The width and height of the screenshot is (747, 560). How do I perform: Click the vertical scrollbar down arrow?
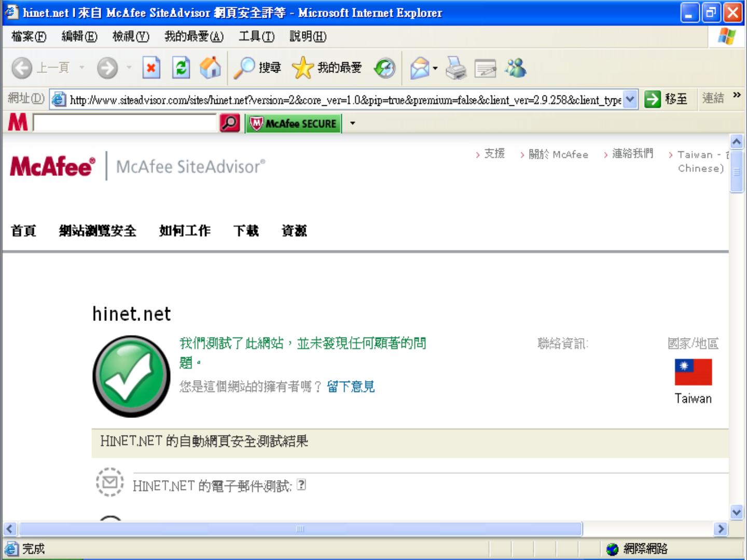coord(737,513)
